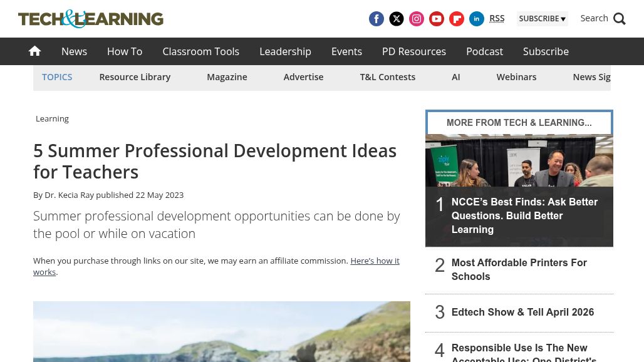Select the How To navigation tab
Viewport: 644px width, 362px height.
(124, 51)
